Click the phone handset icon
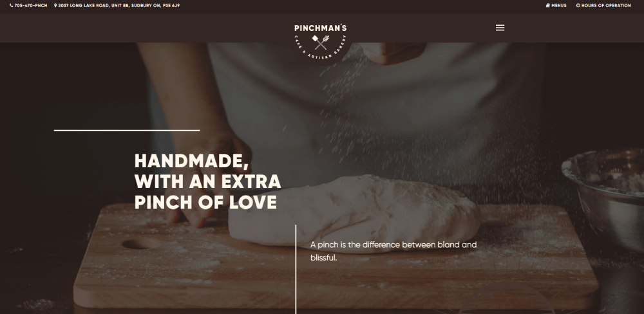The image size is (644, 314). pyautogui.click(x=12, y=5)
